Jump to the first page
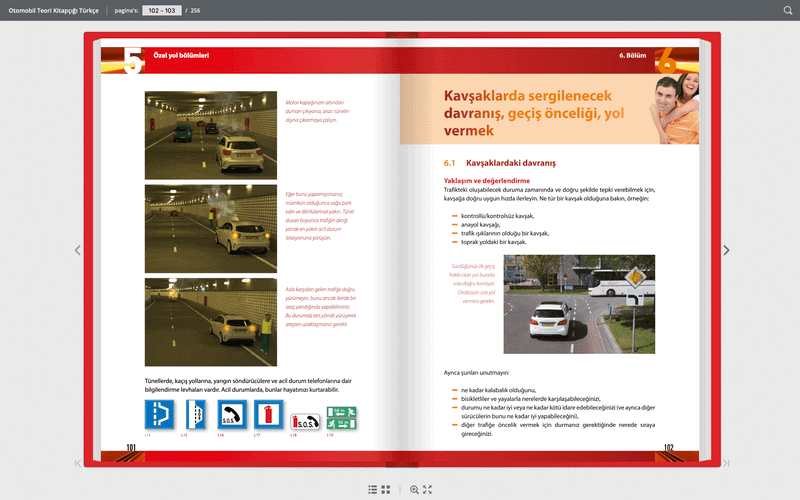This screenshot has width=800, height=500. (78, 463)
